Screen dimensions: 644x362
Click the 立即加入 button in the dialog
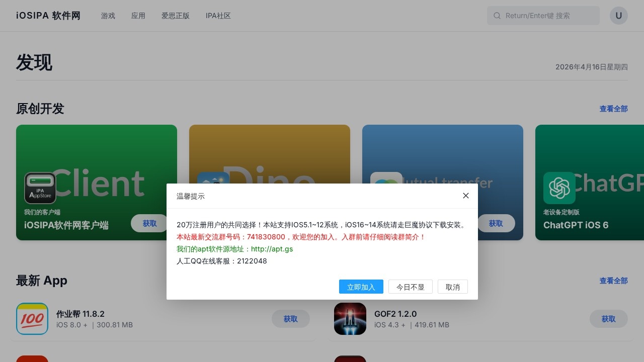[361, 287]
